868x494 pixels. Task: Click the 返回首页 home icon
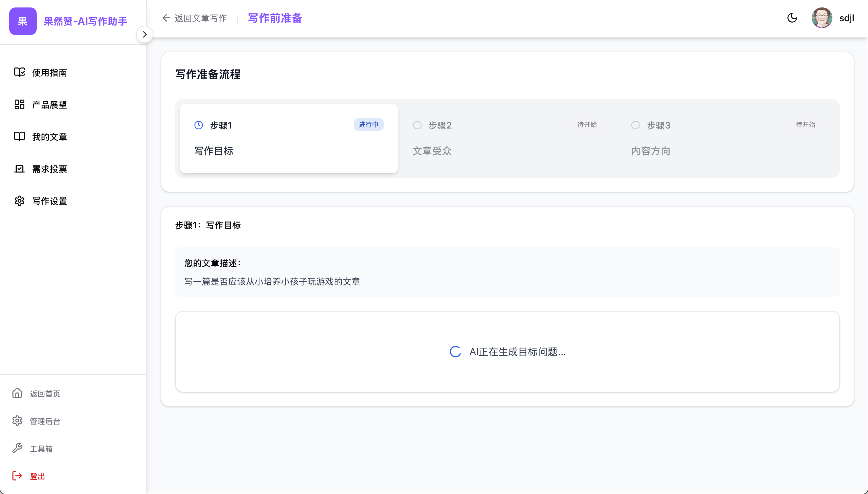(x=17, y=393)
